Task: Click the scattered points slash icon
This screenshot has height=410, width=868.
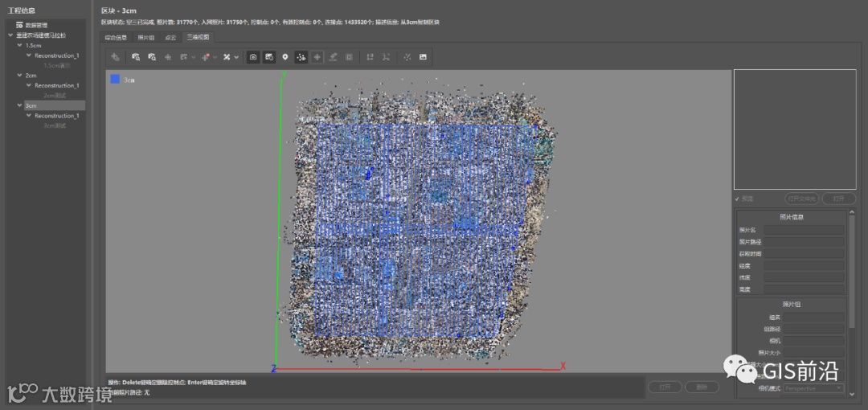Action: [407, 57]
